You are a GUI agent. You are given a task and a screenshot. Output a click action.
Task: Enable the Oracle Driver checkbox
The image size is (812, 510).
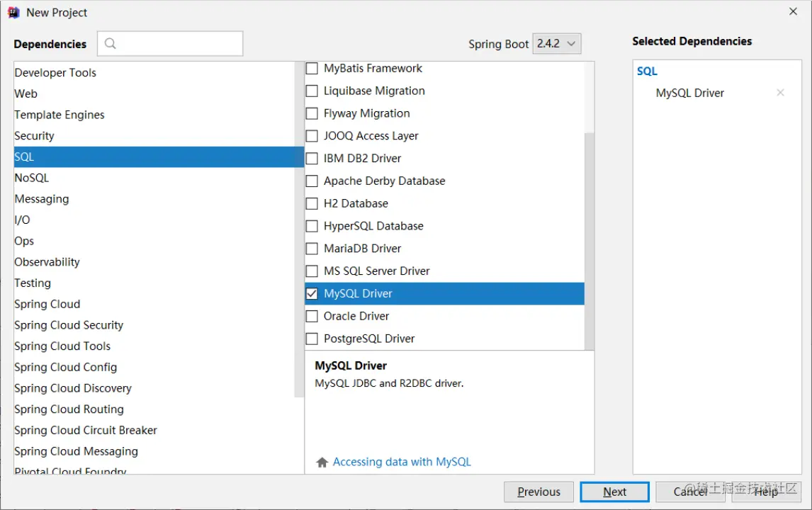(312, 317)
